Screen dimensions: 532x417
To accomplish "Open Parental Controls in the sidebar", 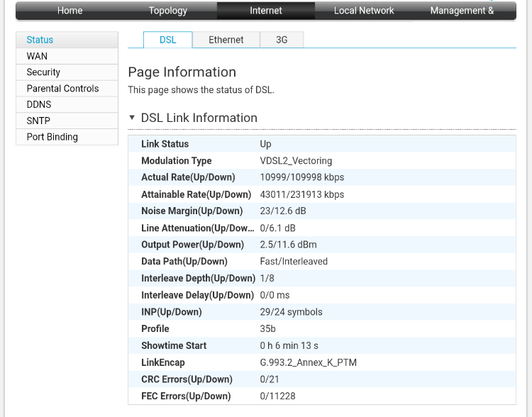I will coord(67,88).
